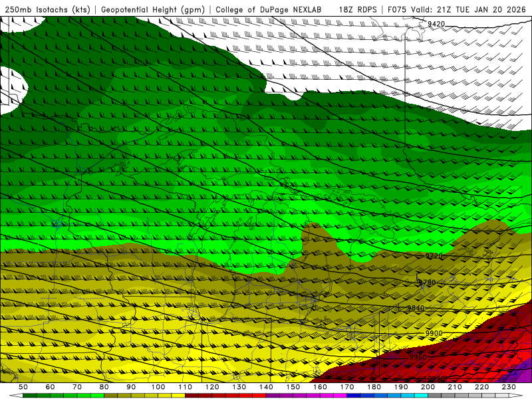Click the 180 value on the isotach scale
The height and width of the screenshot is (399, 532).
pyautogui.click(x=374, y=387)
